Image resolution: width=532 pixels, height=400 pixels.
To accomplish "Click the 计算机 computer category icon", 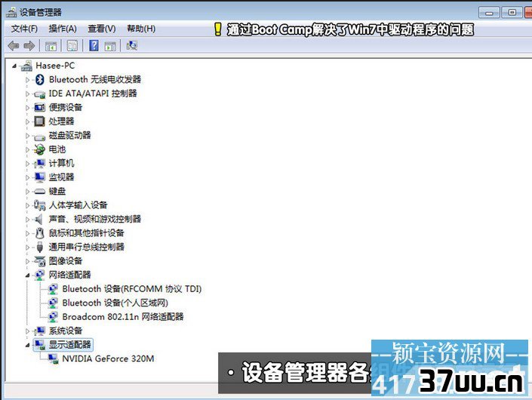I will point(39,163).
